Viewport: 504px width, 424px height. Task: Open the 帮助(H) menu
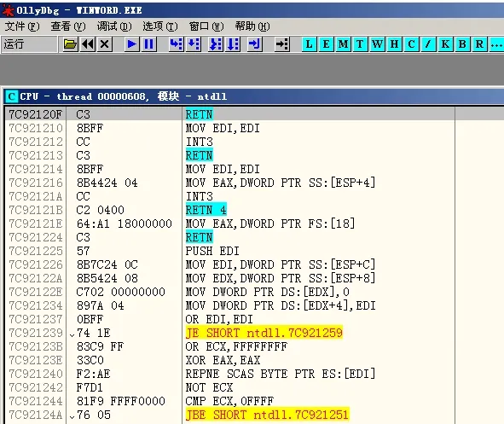[252, 26]
